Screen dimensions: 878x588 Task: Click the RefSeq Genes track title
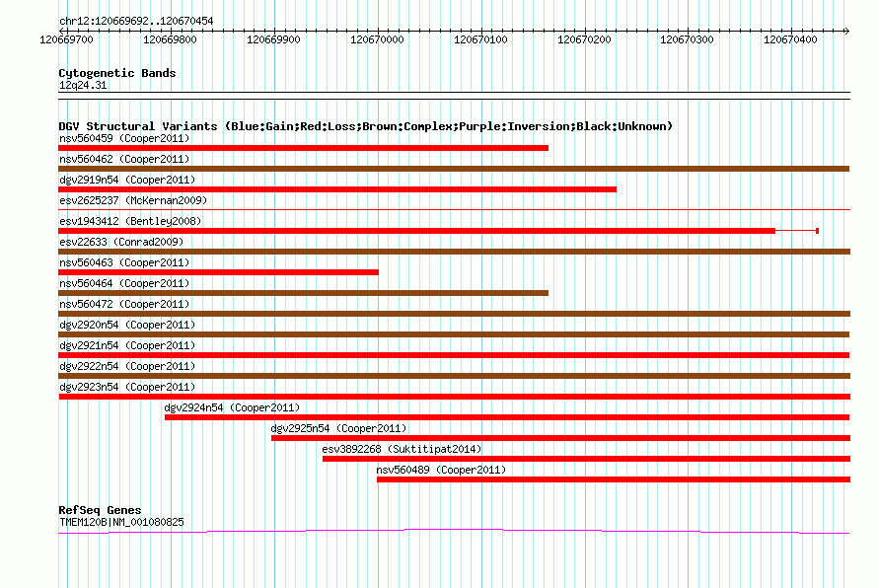[100, 510]
